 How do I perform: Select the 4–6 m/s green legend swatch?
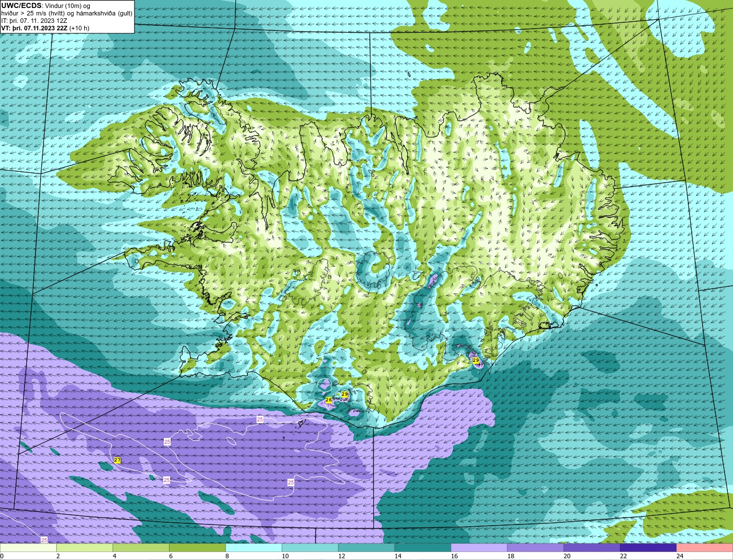pos(141,547)
